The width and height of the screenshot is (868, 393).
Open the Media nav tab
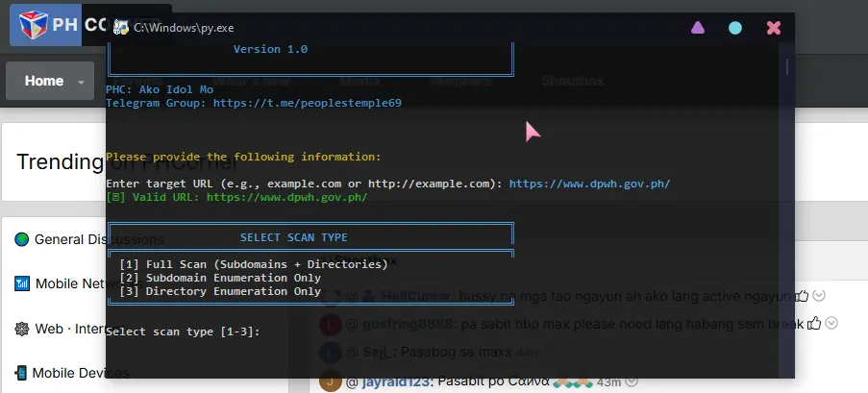point(360,82)
